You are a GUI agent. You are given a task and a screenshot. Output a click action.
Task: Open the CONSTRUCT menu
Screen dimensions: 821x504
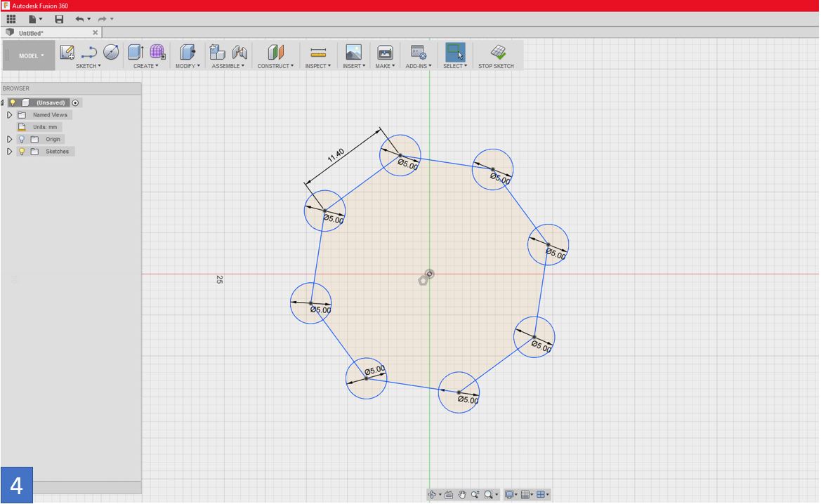(275, 66)
